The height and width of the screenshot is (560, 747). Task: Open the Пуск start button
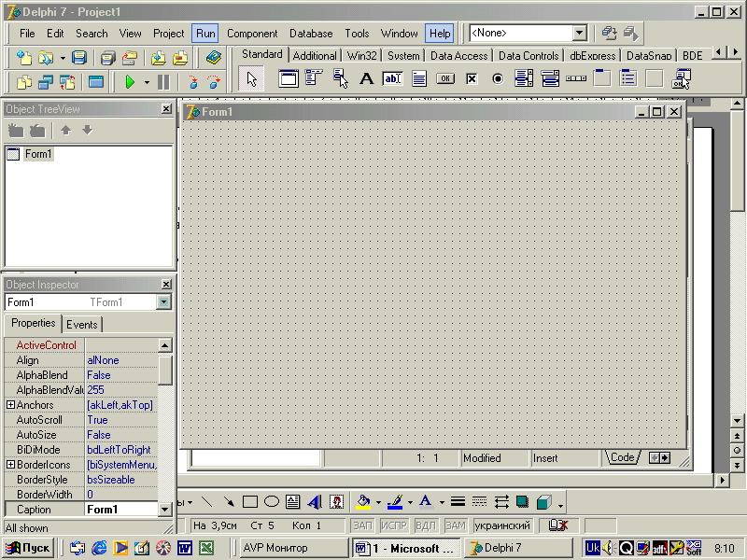tap(28, 548)
